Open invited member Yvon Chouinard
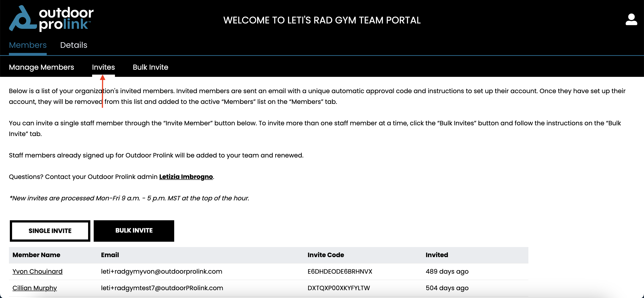The width and height of the screenshot is (644, 298). click(38, 271)
